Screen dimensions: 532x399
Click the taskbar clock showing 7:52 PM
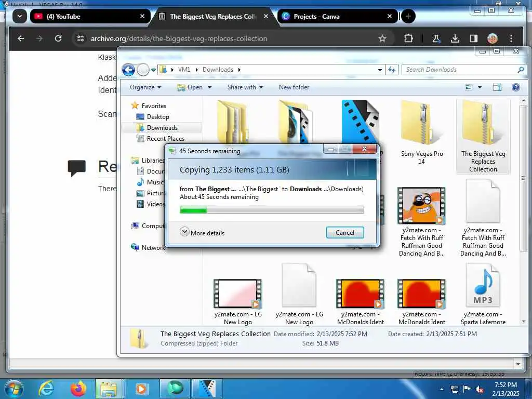pyautogui.click(x=506, y=389)
